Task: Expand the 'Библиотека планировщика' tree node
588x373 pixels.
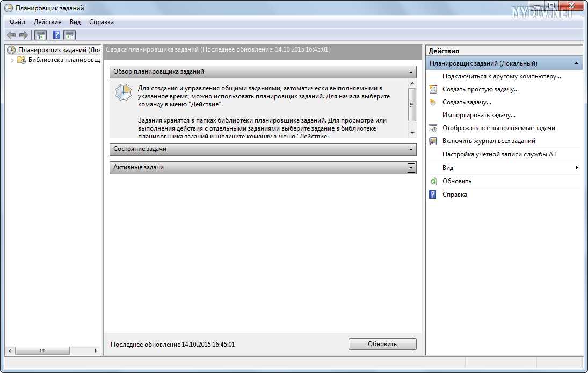Action: pyautogui.click(x=12, y=60)
